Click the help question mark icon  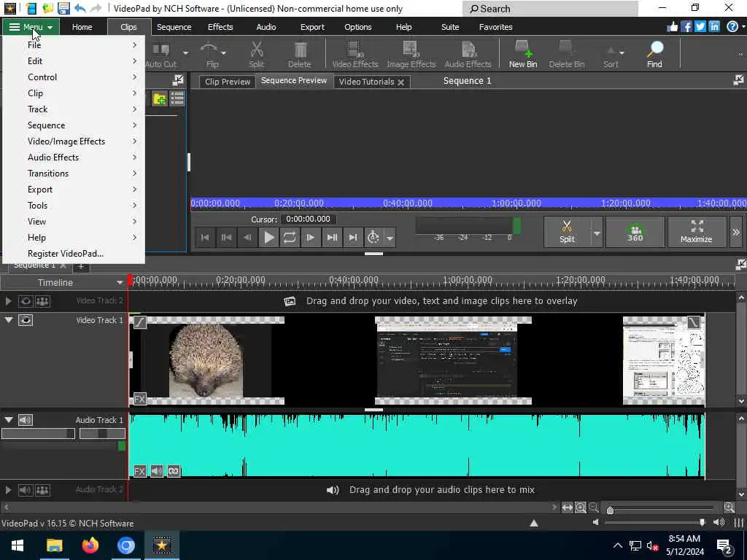pos(732,27)
